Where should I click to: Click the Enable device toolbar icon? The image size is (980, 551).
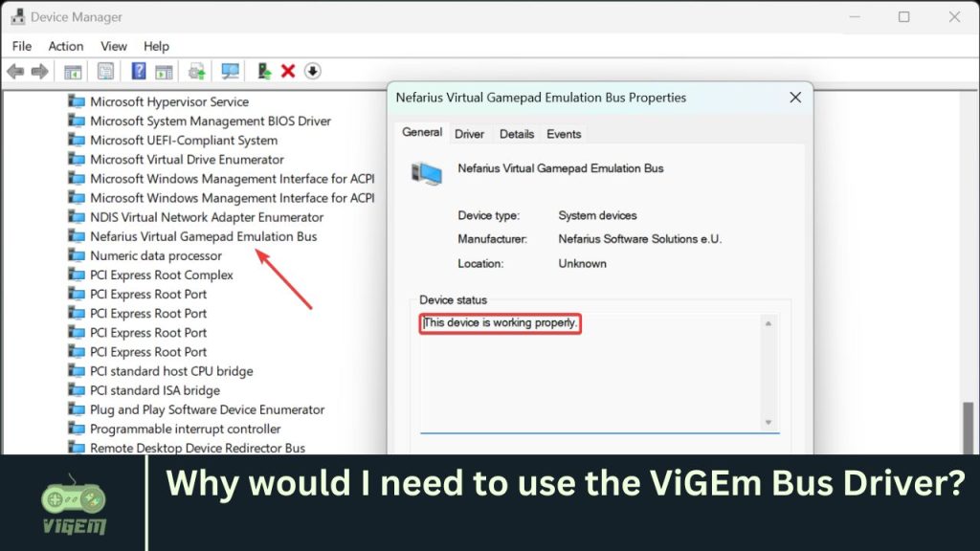(264, 71)
